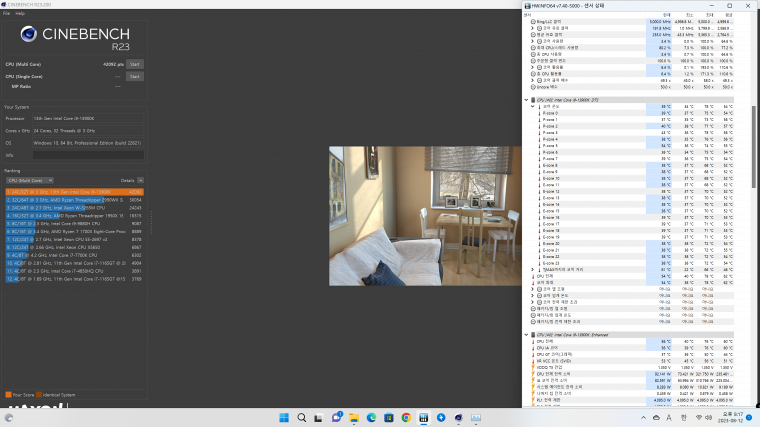
Task: Select ranking entry 1 Core i9-13900K
Action: coord(75,192)
